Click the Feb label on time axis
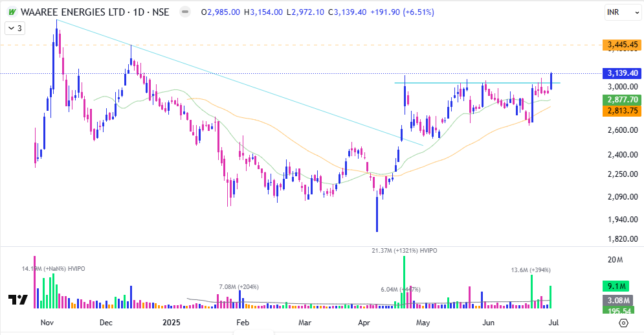Screen dimensions: 644x335 (242, 323)
